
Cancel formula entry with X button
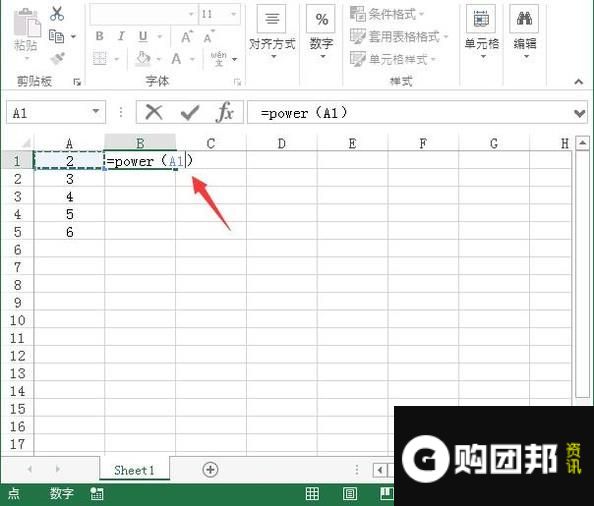(x=154, y=112)
